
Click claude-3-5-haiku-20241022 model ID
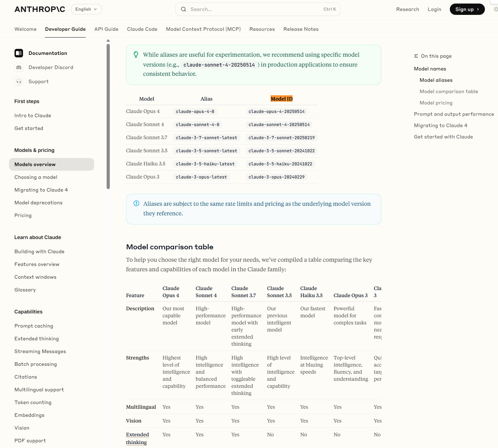[x=281, y=164]
